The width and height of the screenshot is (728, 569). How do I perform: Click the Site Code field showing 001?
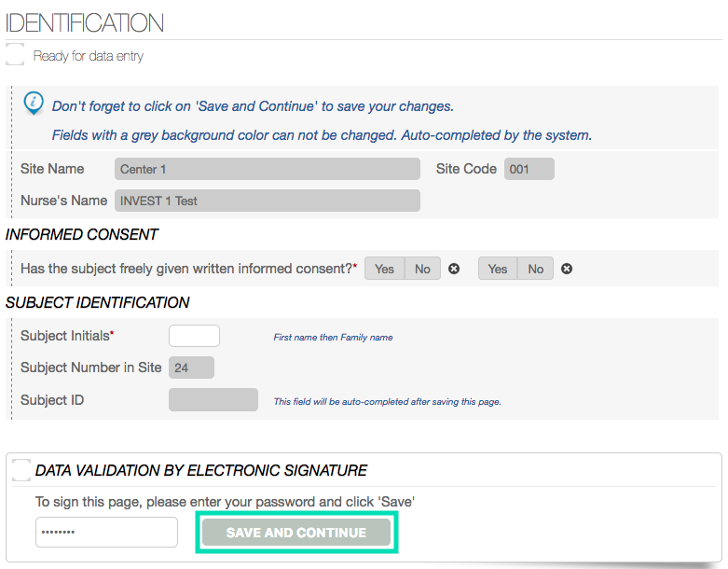pyautogui.click(x=529, y=169)
